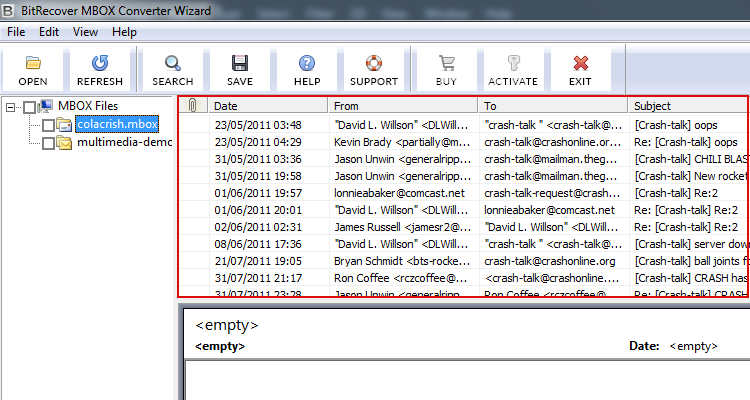750x400 pixels.
Task: Click the SEARCH magnifier toolbar icon
Action: [x=173, y=63]
